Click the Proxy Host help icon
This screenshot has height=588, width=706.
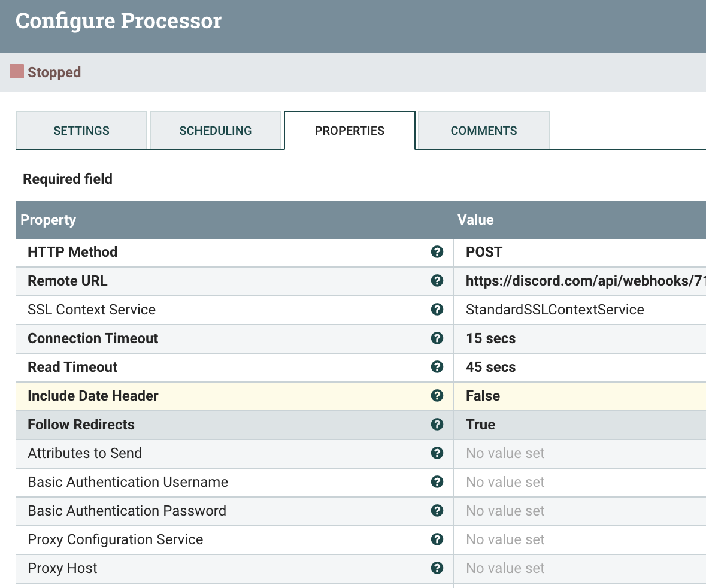(x=437, y=568)
